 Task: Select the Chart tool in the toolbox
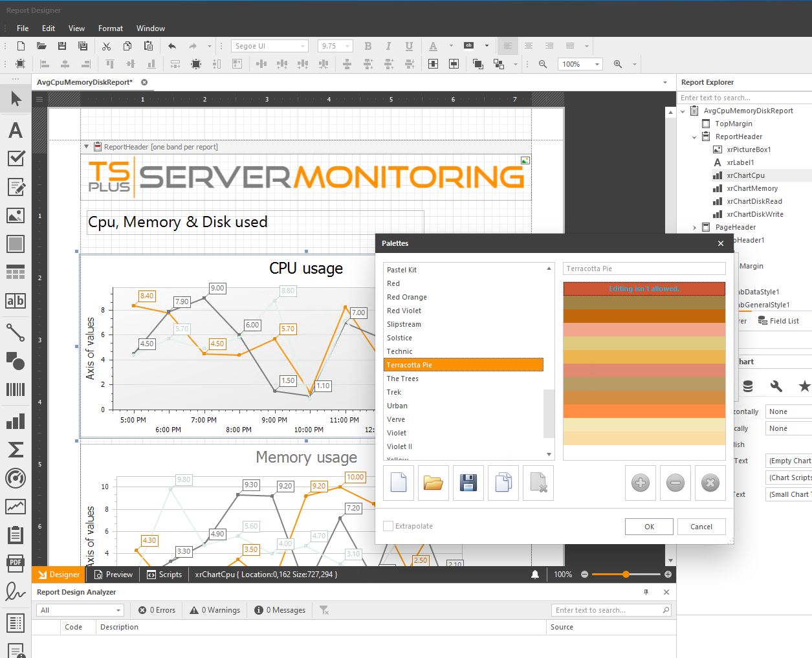(x=16, y=421)
